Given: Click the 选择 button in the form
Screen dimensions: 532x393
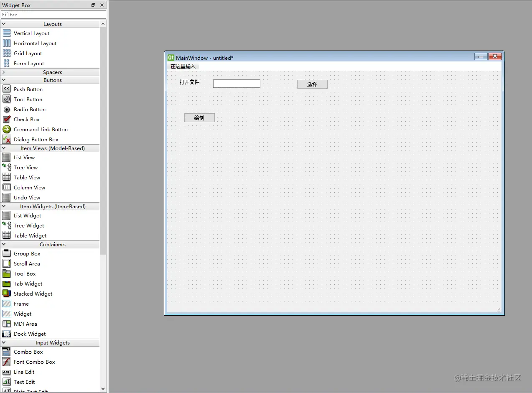Looking at the screenshot, I should (312, 84).
